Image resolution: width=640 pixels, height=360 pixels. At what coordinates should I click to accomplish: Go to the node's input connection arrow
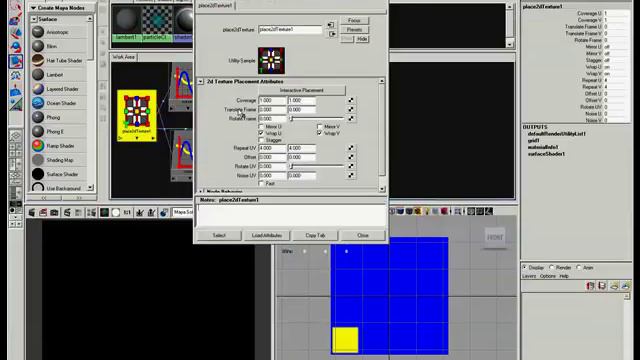(331, 25)
